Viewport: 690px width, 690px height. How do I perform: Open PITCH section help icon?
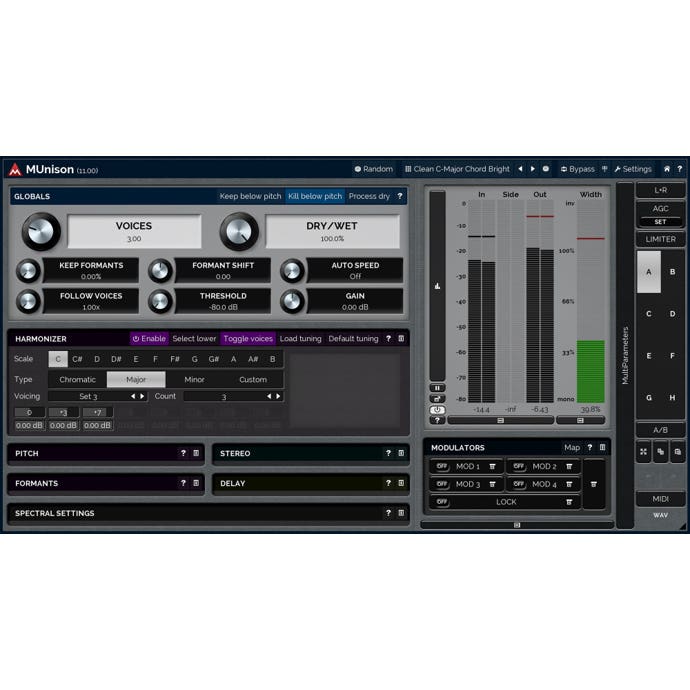tap(183, 453)
